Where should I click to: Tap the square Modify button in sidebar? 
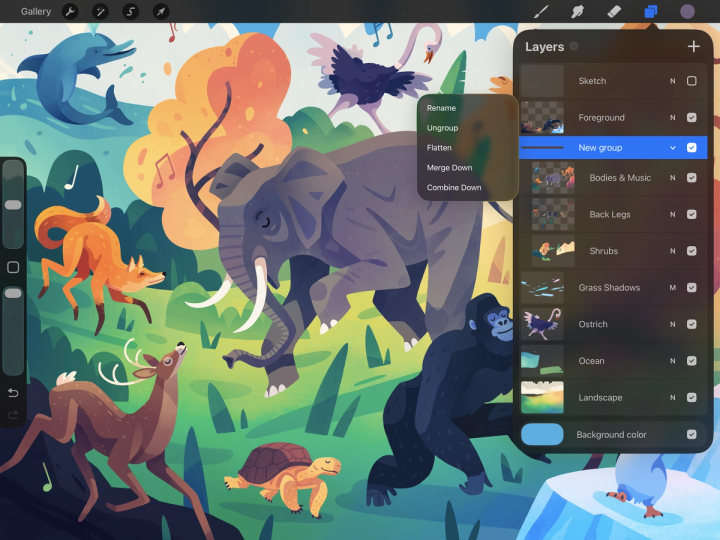pos(13,267)
